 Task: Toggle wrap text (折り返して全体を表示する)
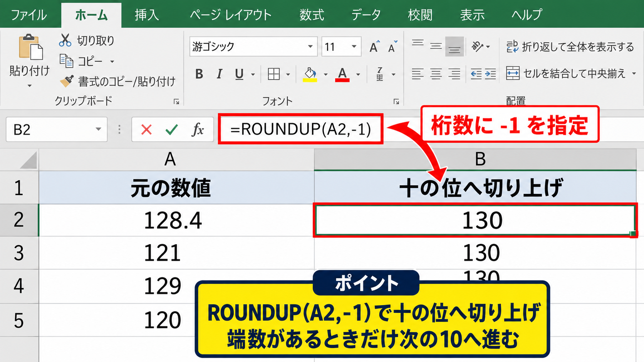coord(570,47)
